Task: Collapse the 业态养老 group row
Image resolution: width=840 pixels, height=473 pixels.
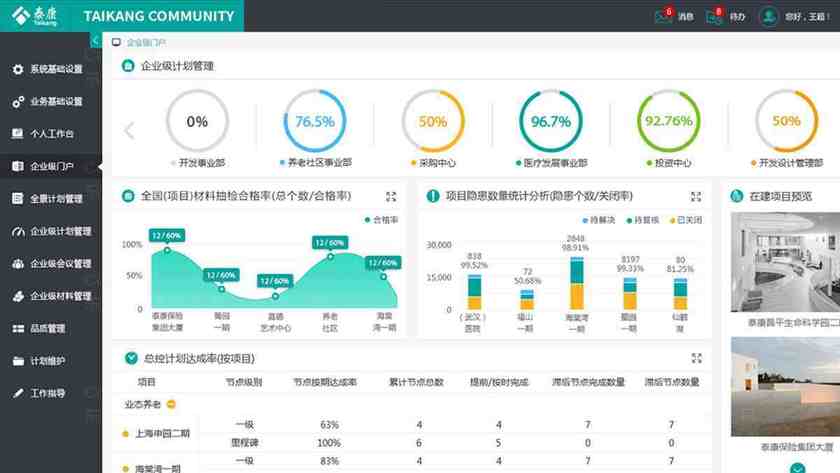Action: tap(171, 404)
